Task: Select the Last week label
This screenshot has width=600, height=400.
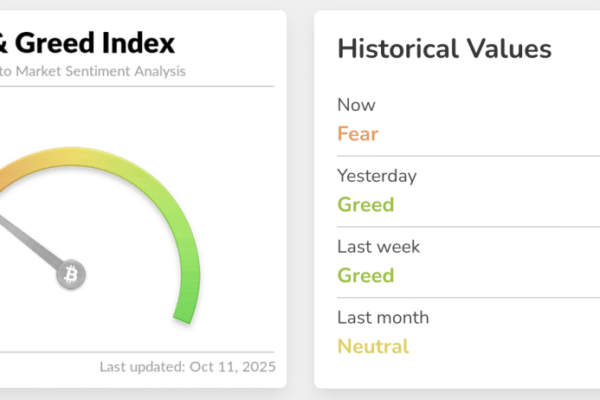Action: point(379,246)
